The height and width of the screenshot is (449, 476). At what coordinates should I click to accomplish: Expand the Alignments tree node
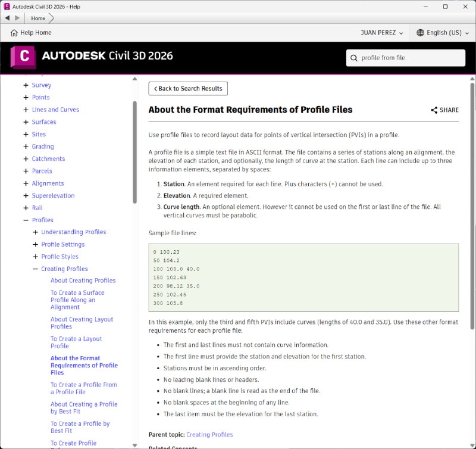tap(26, 183)
